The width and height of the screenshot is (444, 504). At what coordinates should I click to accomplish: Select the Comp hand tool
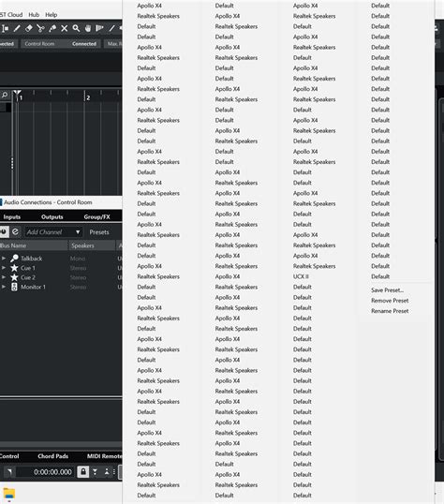(x=88, y=29)
